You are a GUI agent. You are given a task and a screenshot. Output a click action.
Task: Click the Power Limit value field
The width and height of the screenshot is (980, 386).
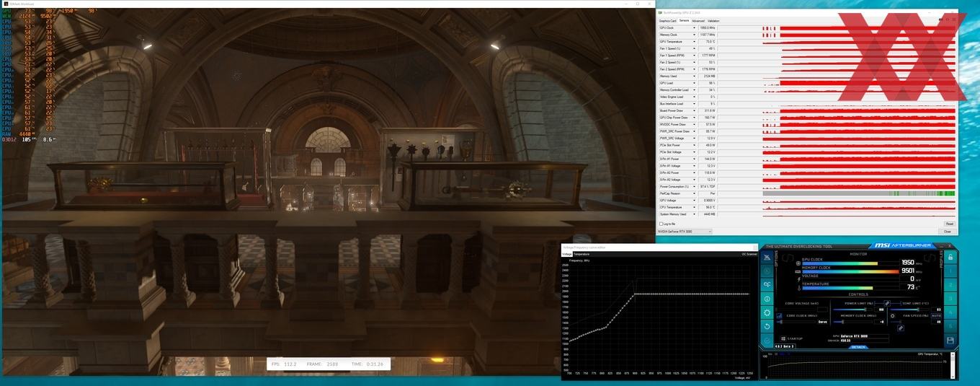click(880, 310)
